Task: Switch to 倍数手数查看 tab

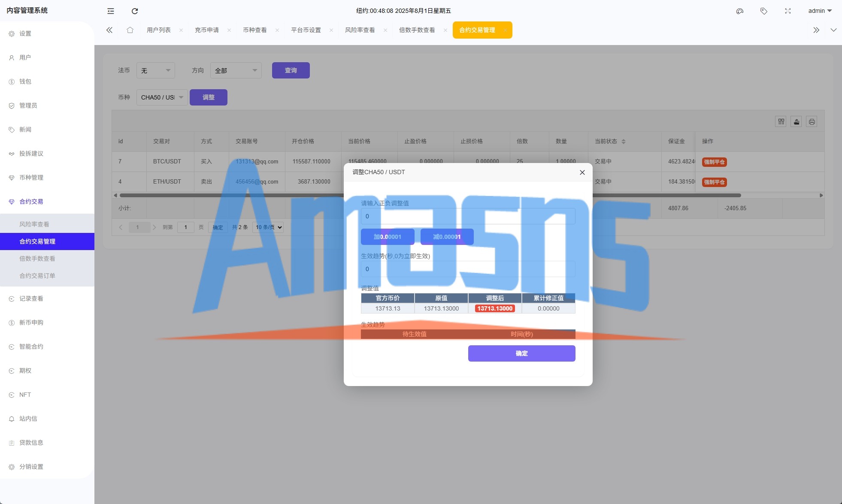Action: pos(417,30)
